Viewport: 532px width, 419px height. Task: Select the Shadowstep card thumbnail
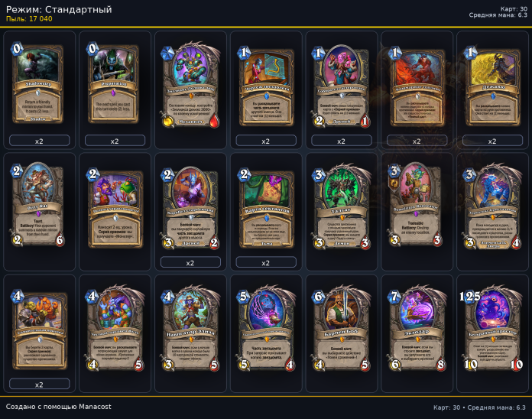coord(38,83)
